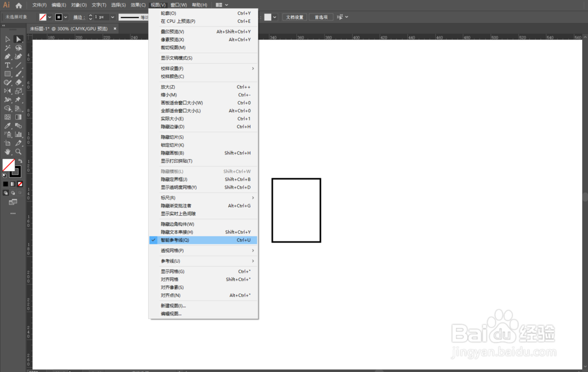Select the Zoom magnifier tool
This screenshot has width=588, height=372.
(18, 152)
